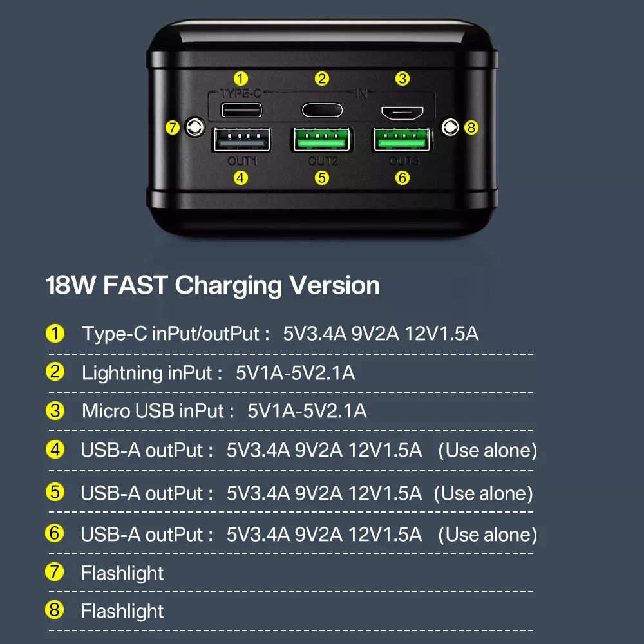Click the (Use alone) note on row 5
Screen dimensions: 644x644
point(484,493)
